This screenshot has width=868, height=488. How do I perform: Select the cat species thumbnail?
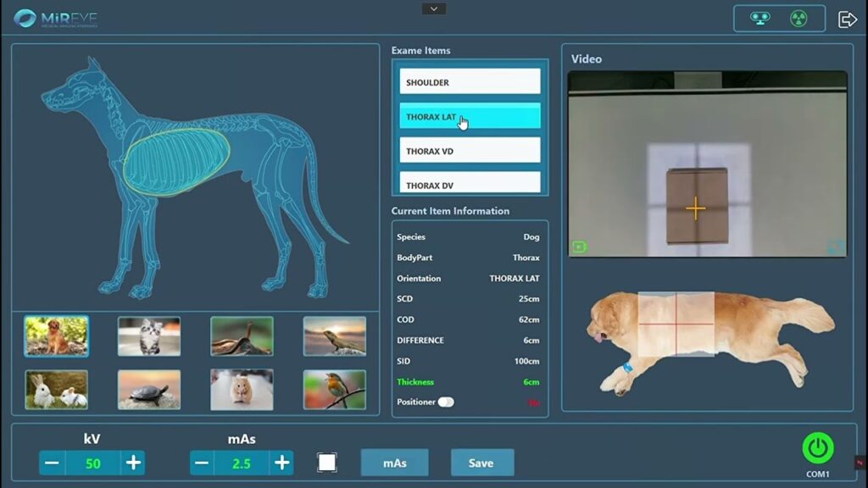[x=149, y=335]
